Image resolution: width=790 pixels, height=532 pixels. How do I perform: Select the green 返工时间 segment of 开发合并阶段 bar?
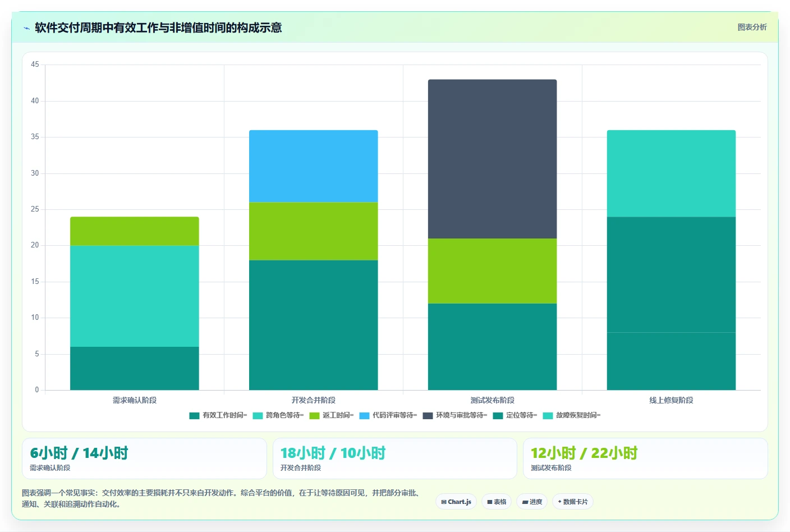[314, 231]
